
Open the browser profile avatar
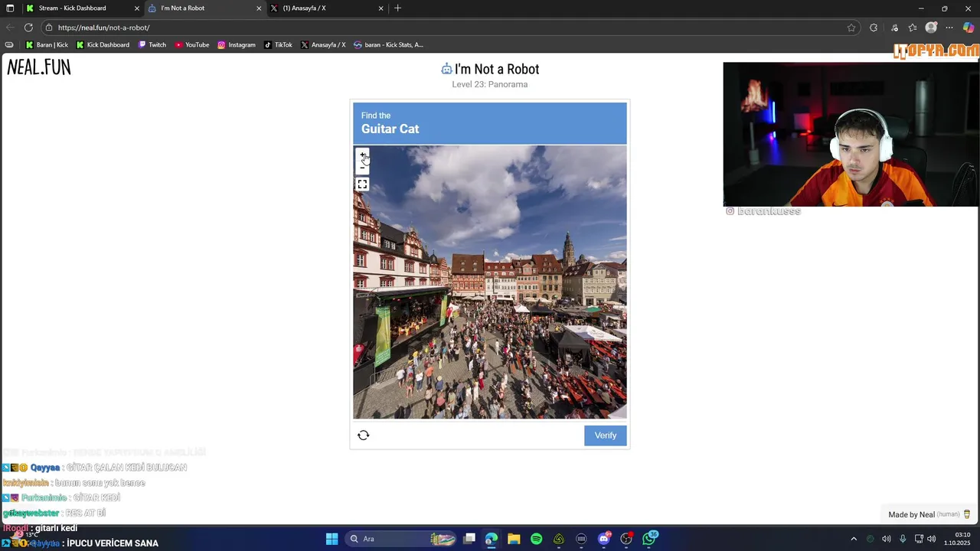(931, 28)
